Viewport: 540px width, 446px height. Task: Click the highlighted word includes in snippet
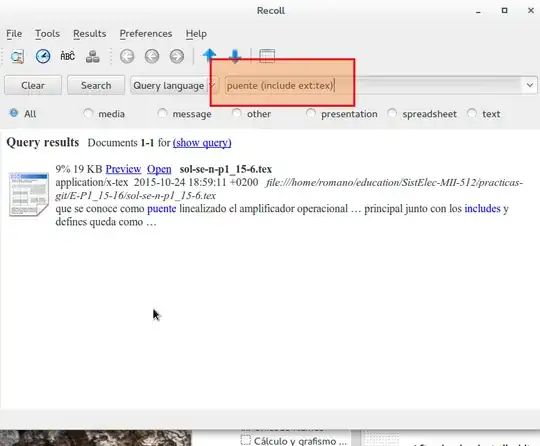(482, 209)
